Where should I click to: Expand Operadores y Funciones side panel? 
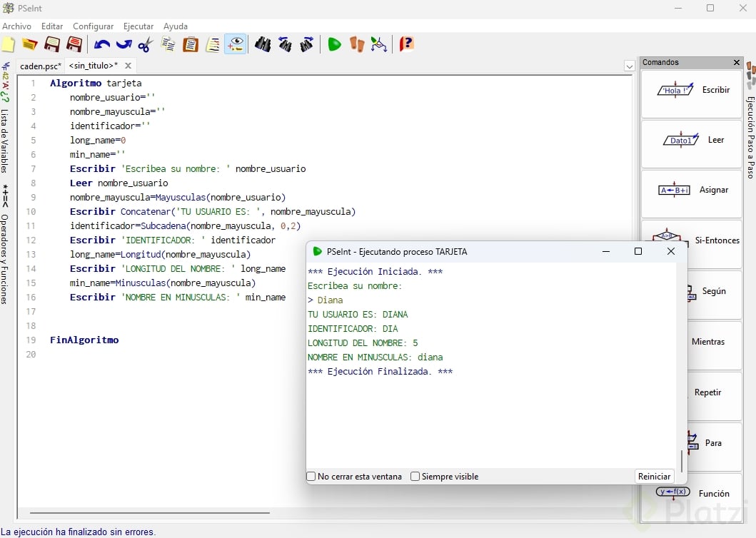point(5,257)
